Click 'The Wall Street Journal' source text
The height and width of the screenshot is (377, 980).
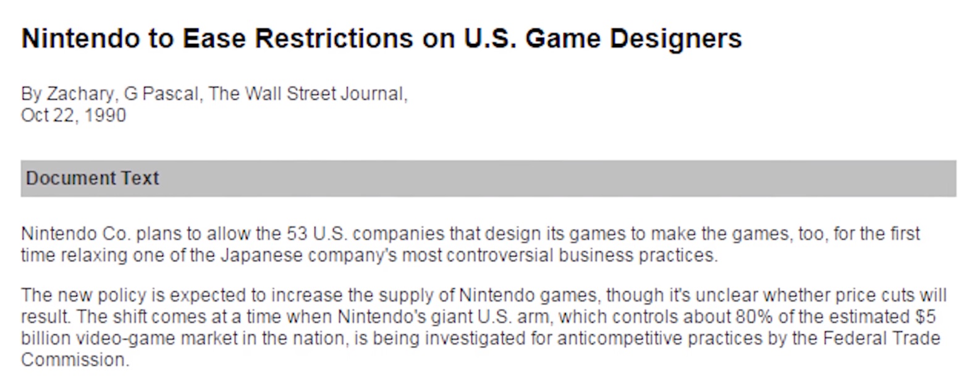[306, 94]
